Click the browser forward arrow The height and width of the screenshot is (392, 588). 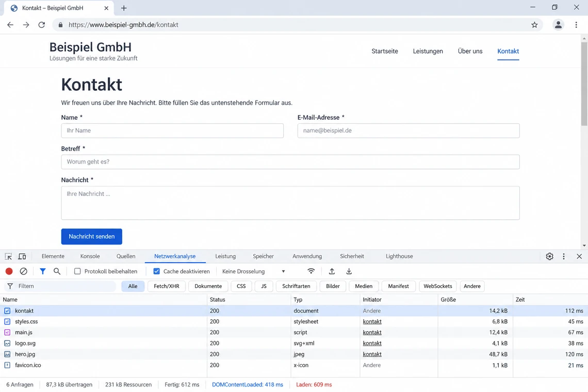point(26,25)
